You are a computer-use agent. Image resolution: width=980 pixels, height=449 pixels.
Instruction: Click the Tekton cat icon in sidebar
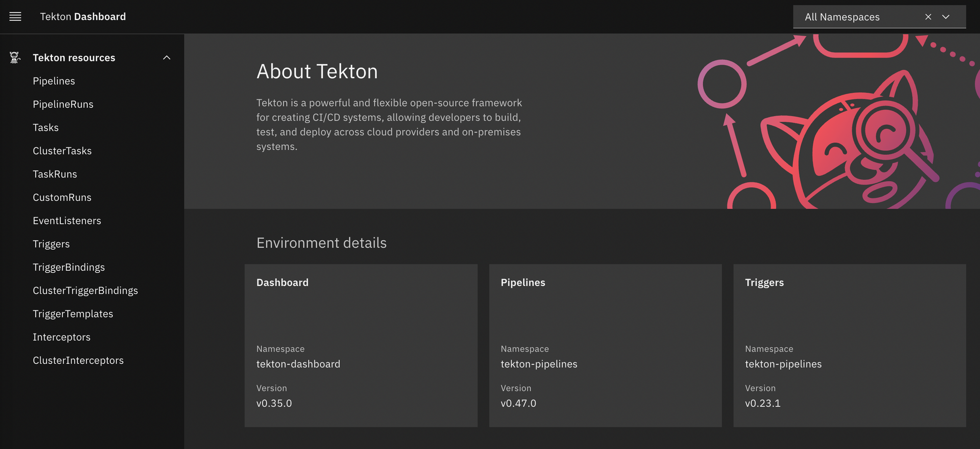click(15, 58)
